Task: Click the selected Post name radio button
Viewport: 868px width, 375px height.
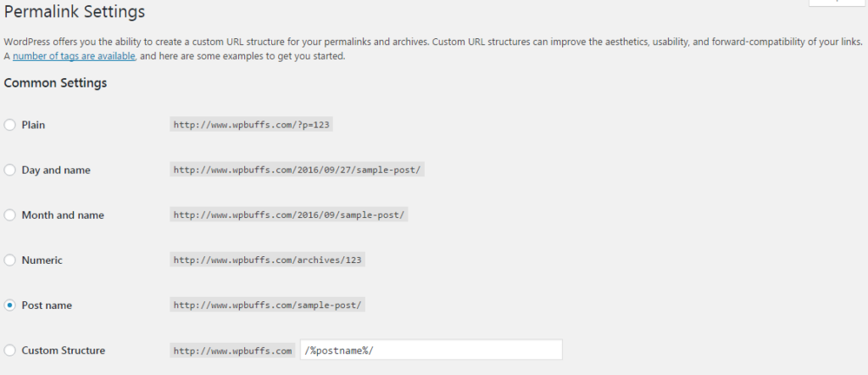Action: click(10, 305)
